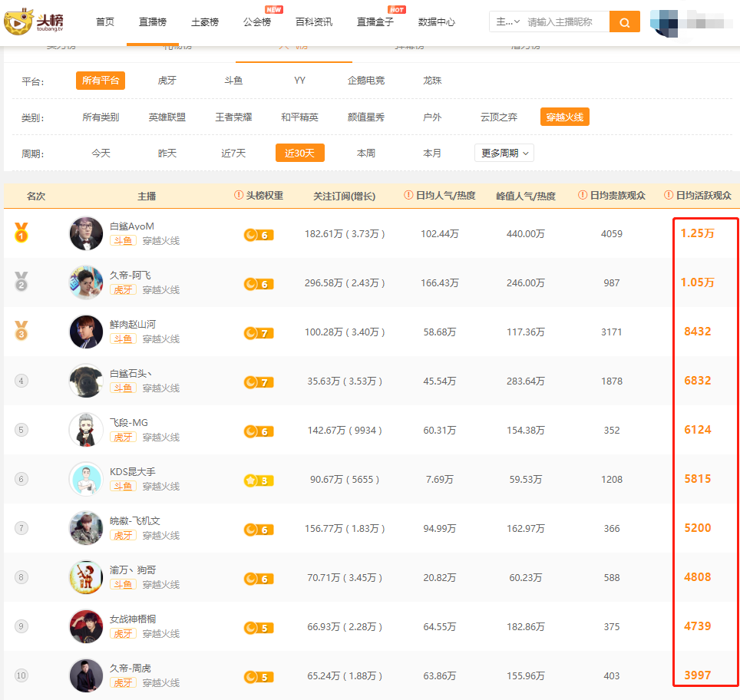Select the 颜值星秀 category filter
Screen dimensions: 740x700
point(366,117)
